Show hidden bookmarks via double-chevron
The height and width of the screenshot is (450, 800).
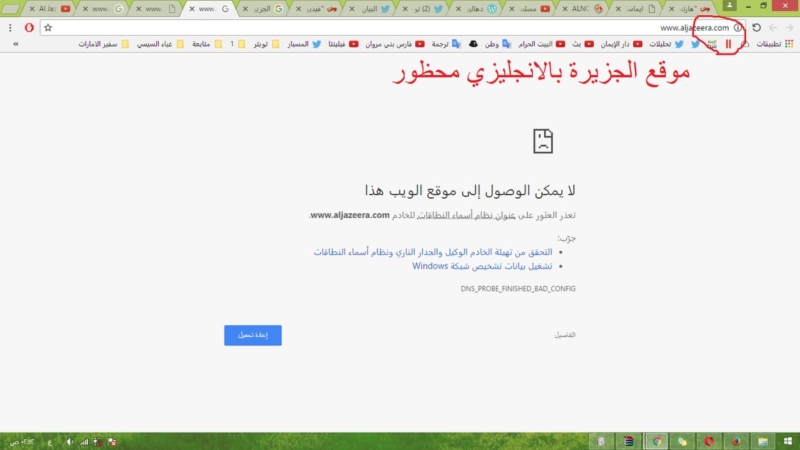[x=16, y=44]
